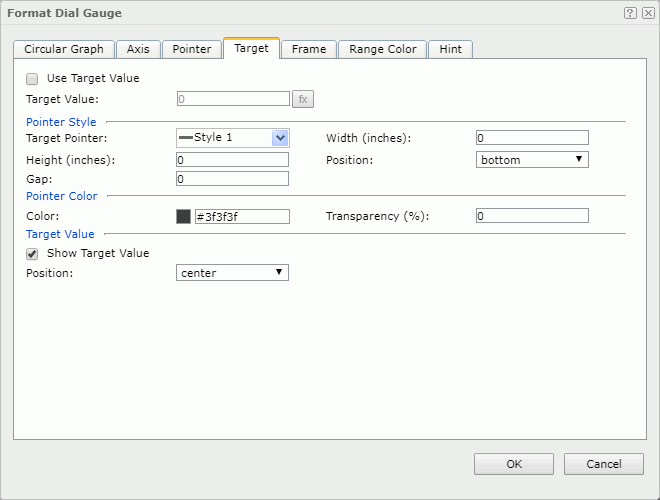Click the Cancel button

[604, 464]
